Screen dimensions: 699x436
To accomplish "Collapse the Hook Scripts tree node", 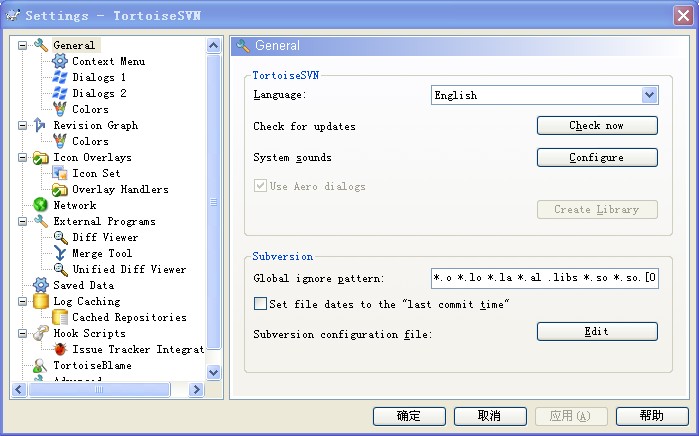I will click(22, 333).
